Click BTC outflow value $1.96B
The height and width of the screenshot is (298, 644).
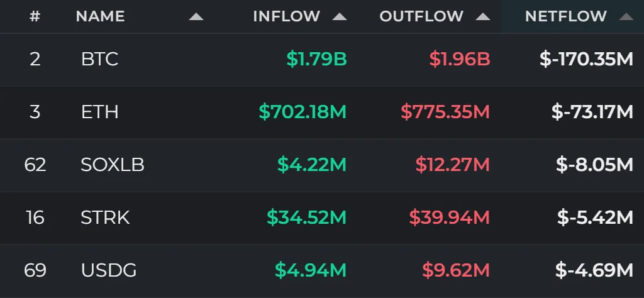pyautogui.click(x=460, y=59)
